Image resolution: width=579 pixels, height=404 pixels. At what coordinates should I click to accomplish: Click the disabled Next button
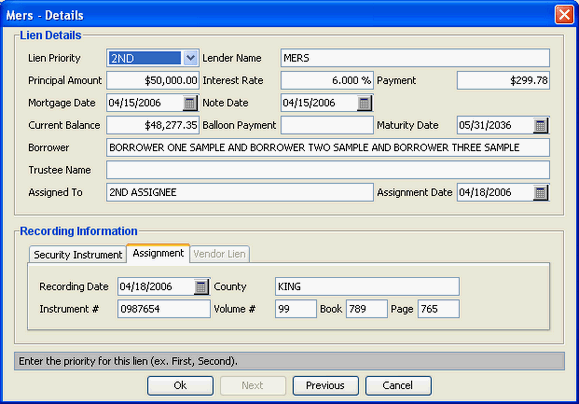point(253,386)
